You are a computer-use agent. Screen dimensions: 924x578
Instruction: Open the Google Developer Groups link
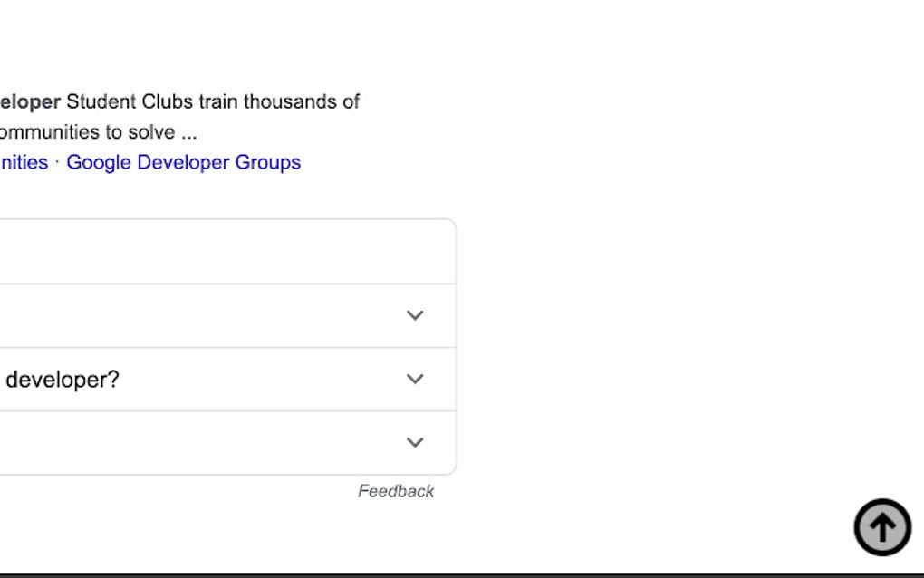183,162
